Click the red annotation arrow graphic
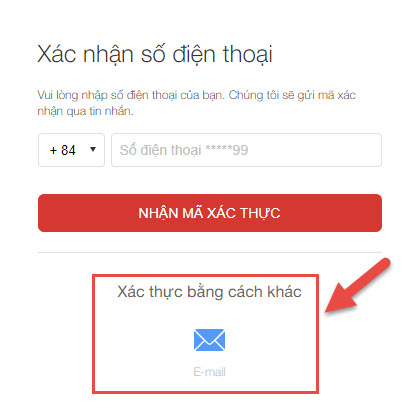417x403 pixels. tap(357, 285)
